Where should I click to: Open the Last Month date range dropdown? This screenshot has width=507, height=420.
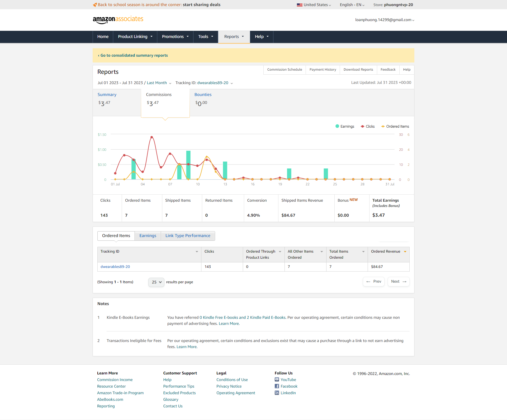tap(159, 83)
